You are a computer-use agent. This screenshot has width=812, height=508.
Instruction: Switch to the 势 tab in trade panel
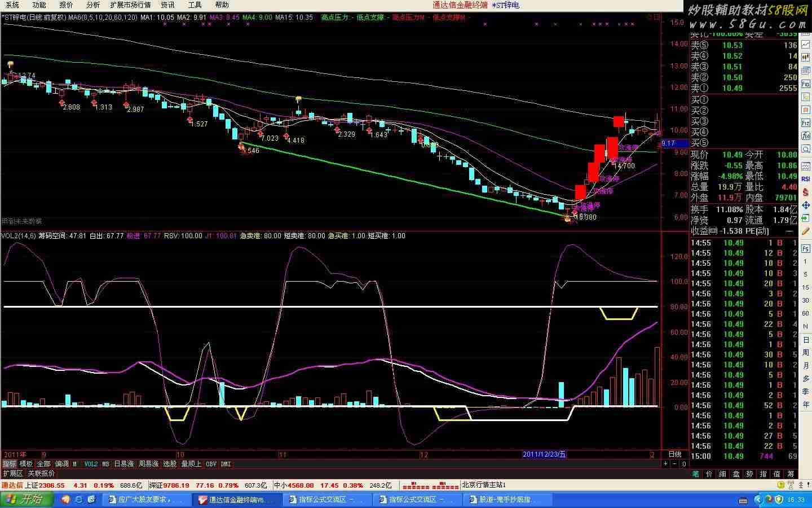tap(750, 474)
